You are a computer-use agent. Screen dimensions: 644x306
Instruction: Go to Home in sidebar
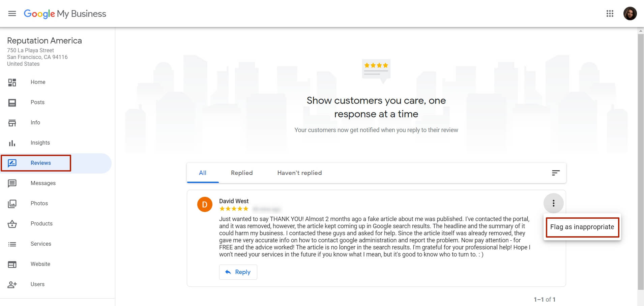56,82
